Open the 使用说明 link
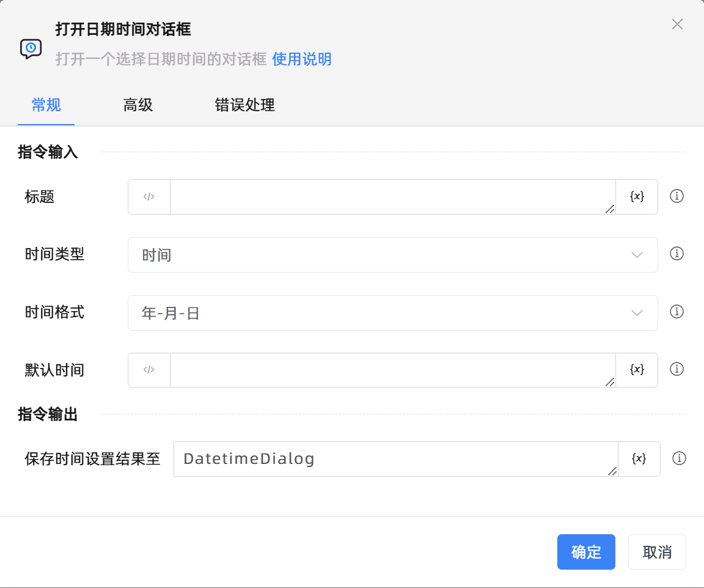Image resolution: width=704 pixels, height=588 pixels. (302, 59)
